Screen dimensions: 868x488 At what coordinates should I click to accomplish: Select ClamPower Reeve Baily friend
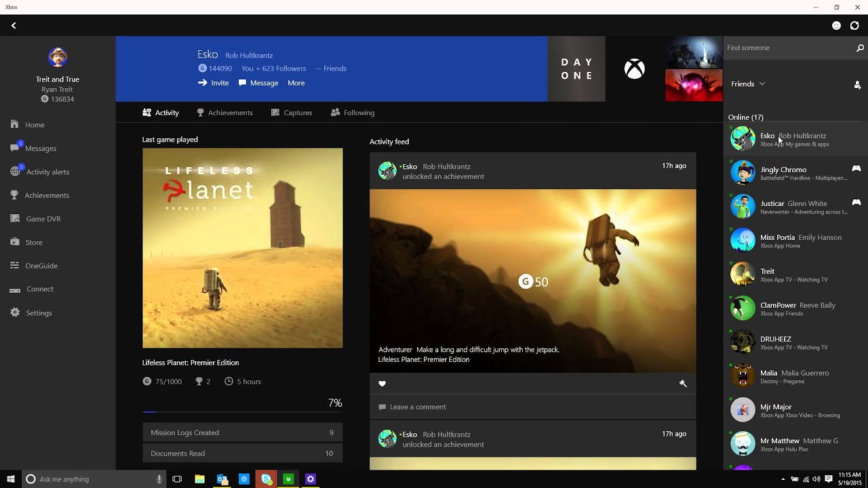click(x=795, y=308)
